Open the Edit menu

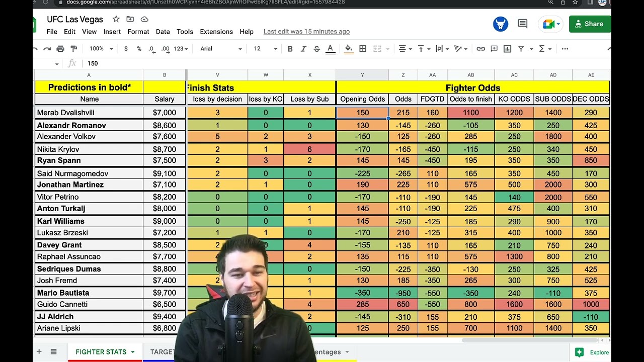coord(69,32)
